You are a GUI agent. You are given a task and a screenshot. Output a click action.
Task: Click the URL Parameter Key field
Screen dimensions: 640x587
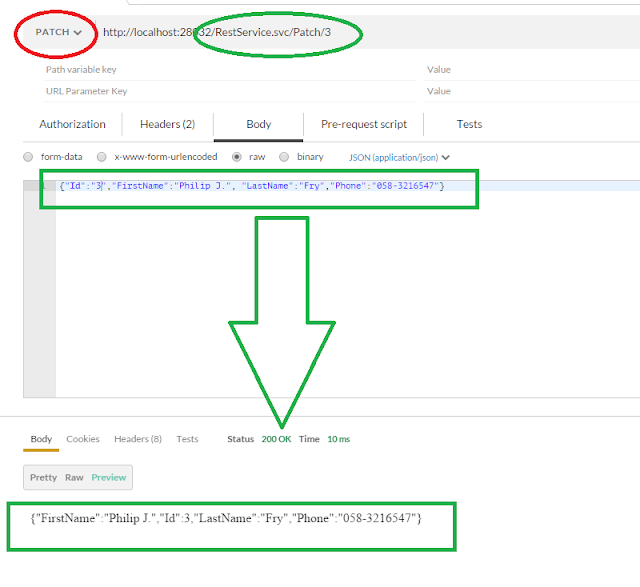point(230,91)
